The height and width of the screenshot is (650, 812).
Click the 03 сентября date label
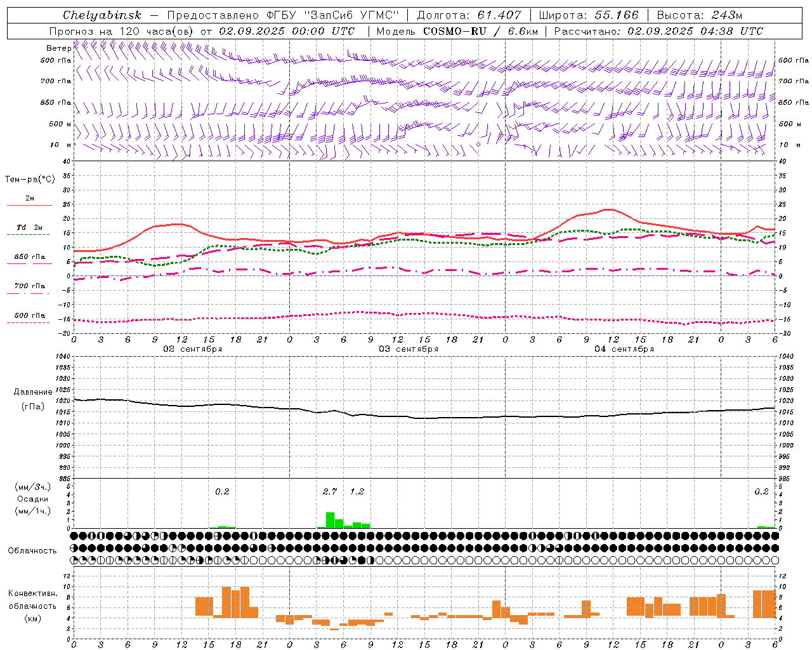(409, 349)
